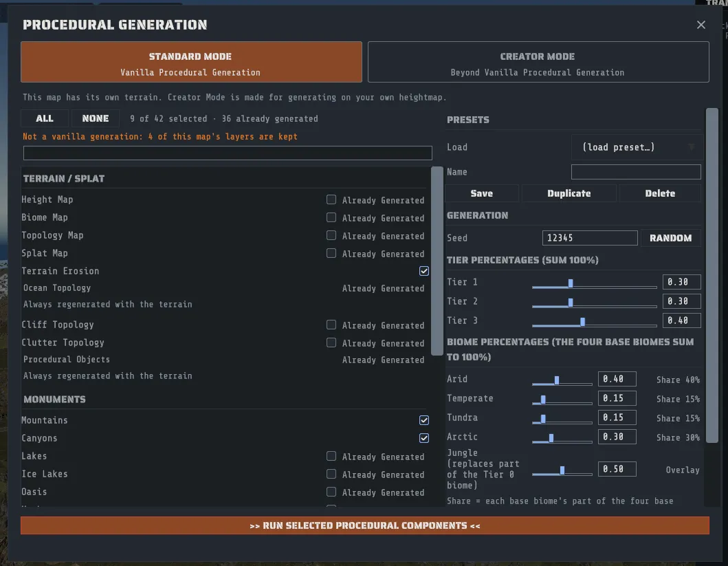Toggle the Cliff Topology checkbox

[x=331, y=325]
